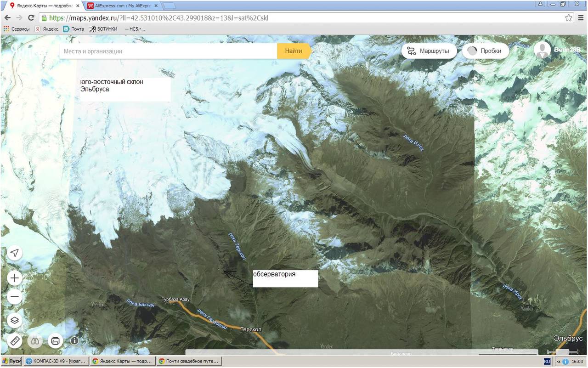The image size is (588, 368).
Task: Click the Найти search button
Action: tap(294, 51)
